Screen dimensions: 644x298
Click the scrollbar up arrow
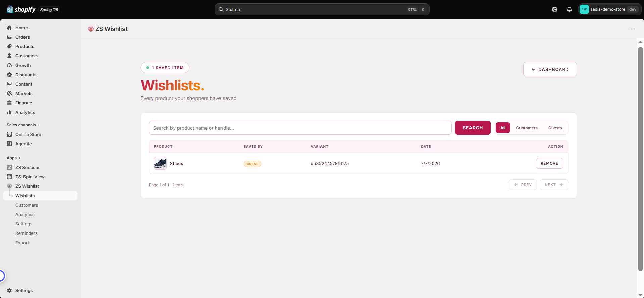click(640, 42)
